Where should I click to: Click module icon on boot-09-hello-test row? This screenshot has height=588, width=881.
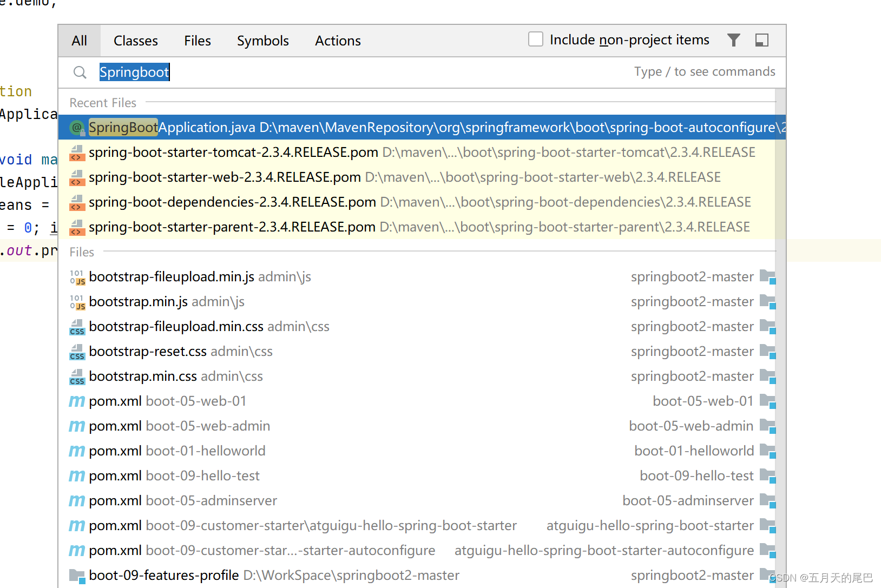pyautogui.click(x=768, y=476)
